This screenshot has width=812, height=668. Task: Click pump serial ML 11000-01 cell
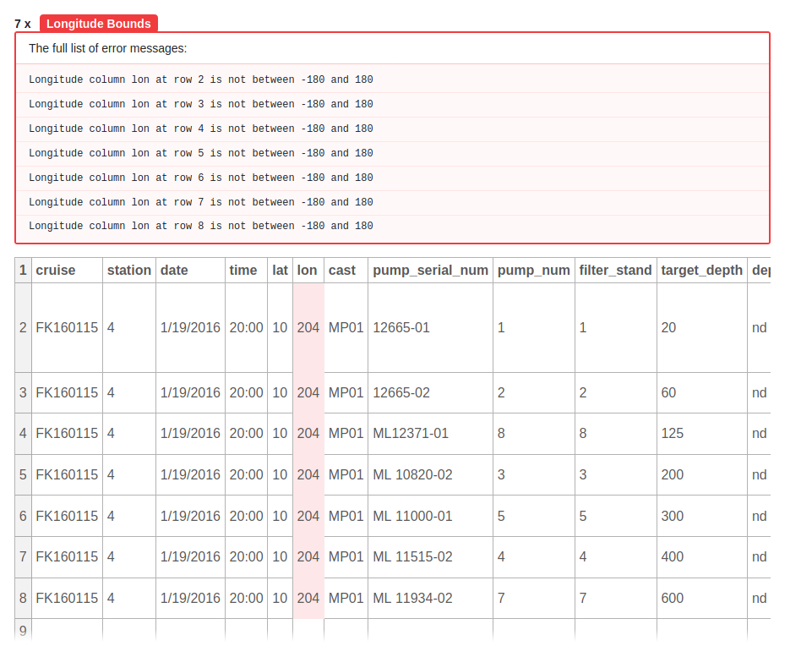pos(430,516)
